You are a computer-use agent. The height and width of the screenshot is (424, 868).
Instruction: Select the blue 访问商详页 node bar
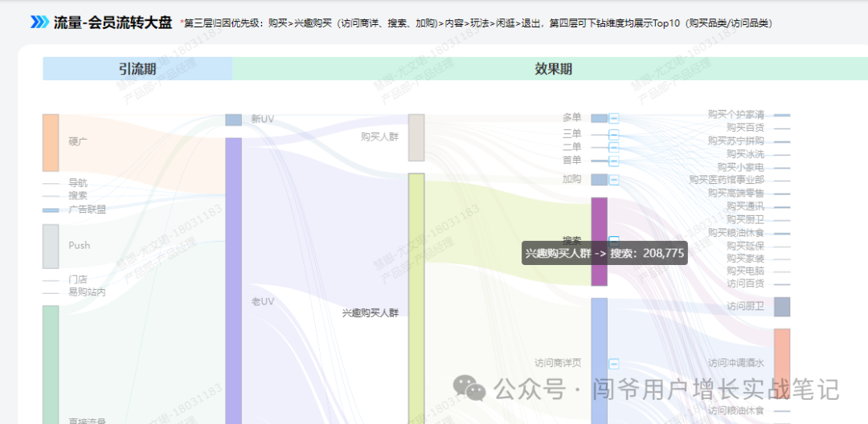(599, 361)
